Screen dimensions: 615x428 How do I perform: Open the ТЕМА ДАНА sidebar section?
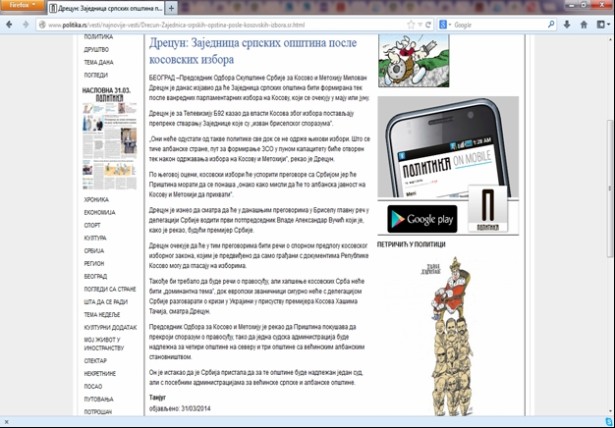98,62
